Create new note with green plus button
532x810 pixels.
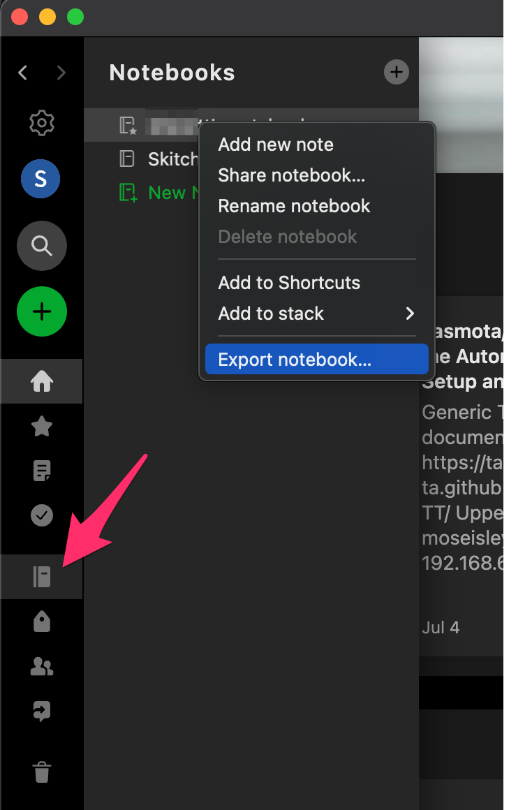[42, 311]
